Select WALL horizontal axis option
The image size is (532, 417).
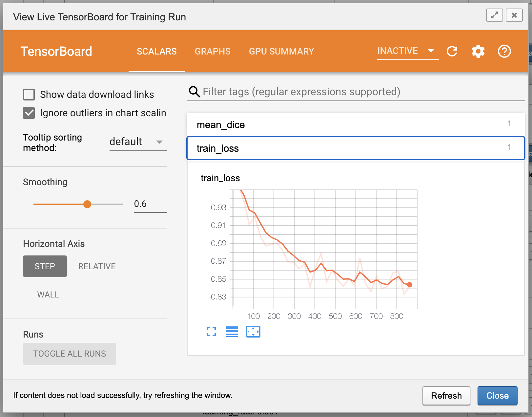(x=48, y=295)
